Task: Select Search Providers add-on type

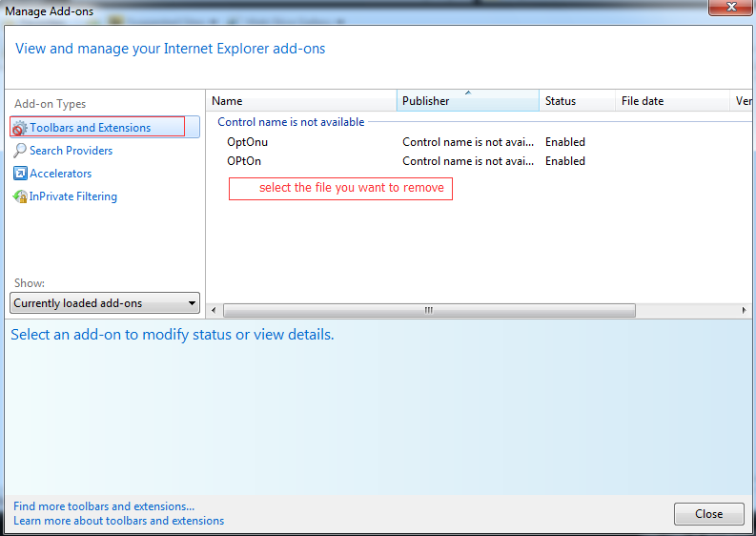Action: point(71,151)
